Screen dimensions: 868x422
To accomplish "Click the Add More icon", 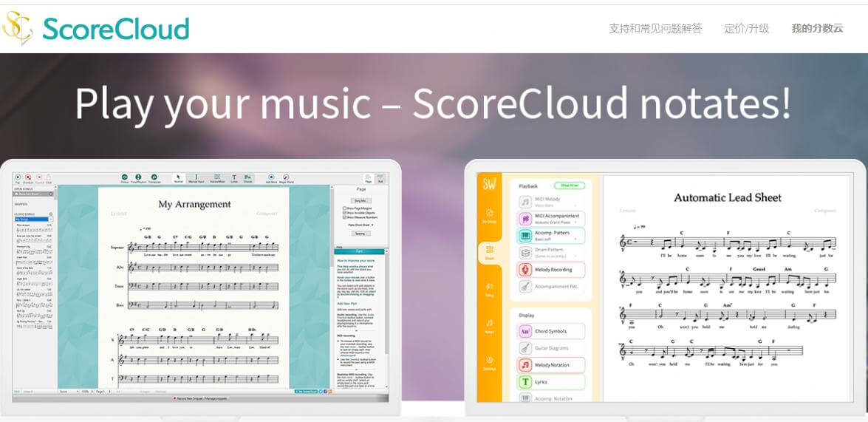I will pyautogui.click(x=271, y=177).
